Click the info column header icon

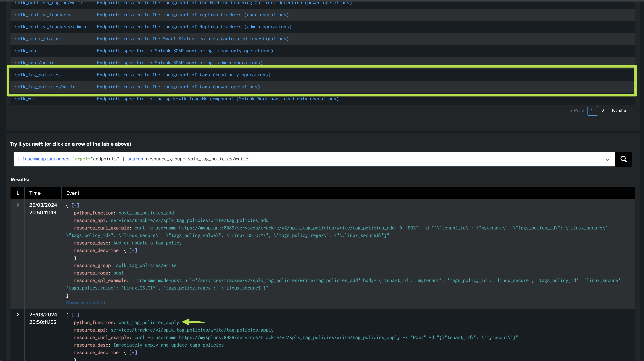click(x=17, y=193)
